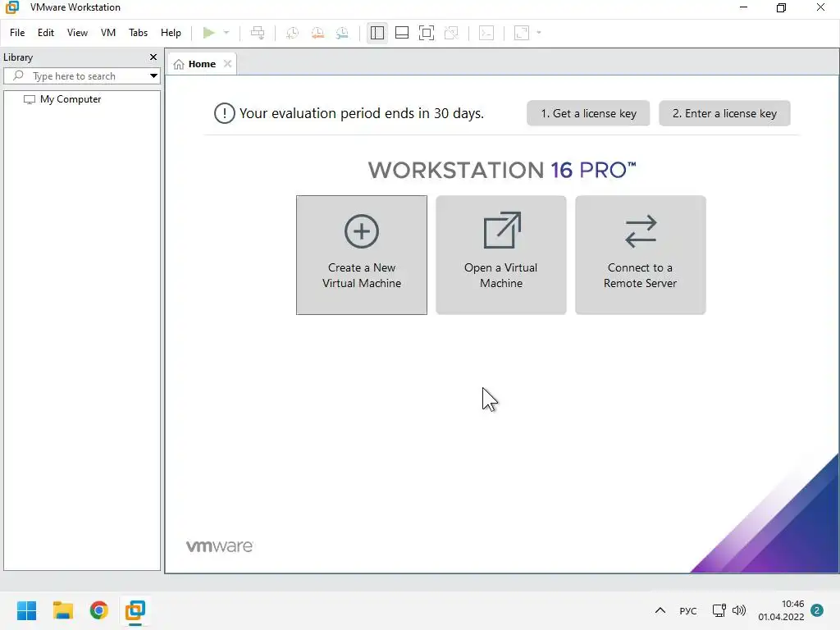Click the Enter Full Screen icon

click(427, 33)
